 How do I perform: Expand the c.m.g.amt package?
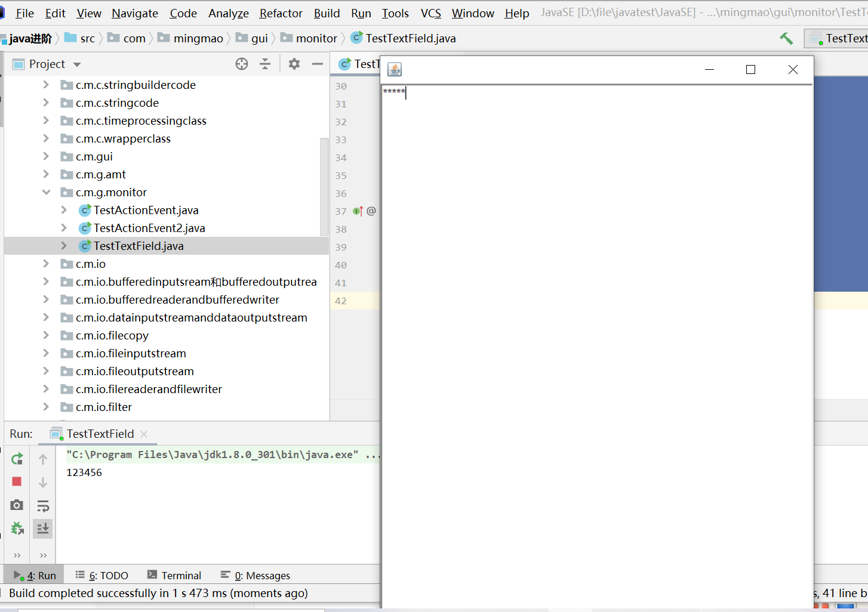click(46, 174)
